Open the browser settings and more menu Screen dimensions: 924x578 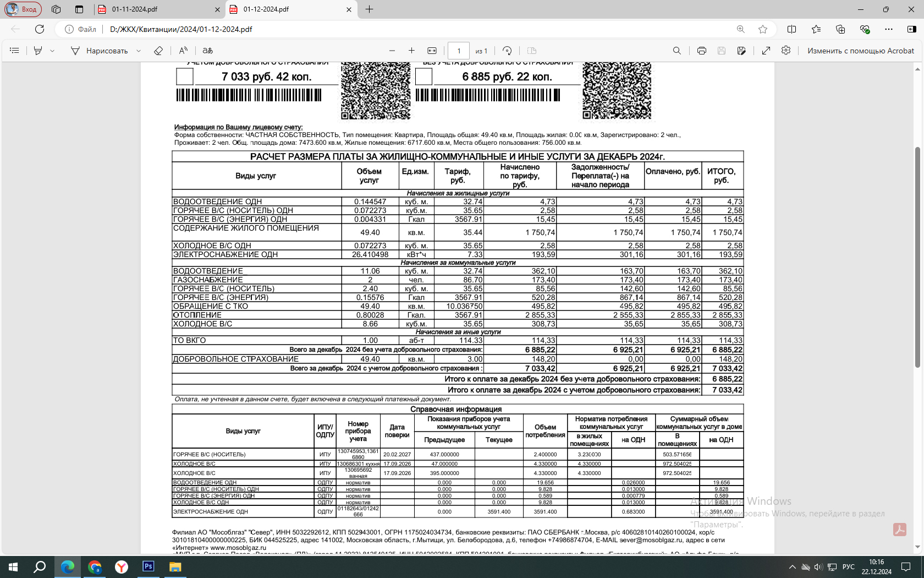889,29
